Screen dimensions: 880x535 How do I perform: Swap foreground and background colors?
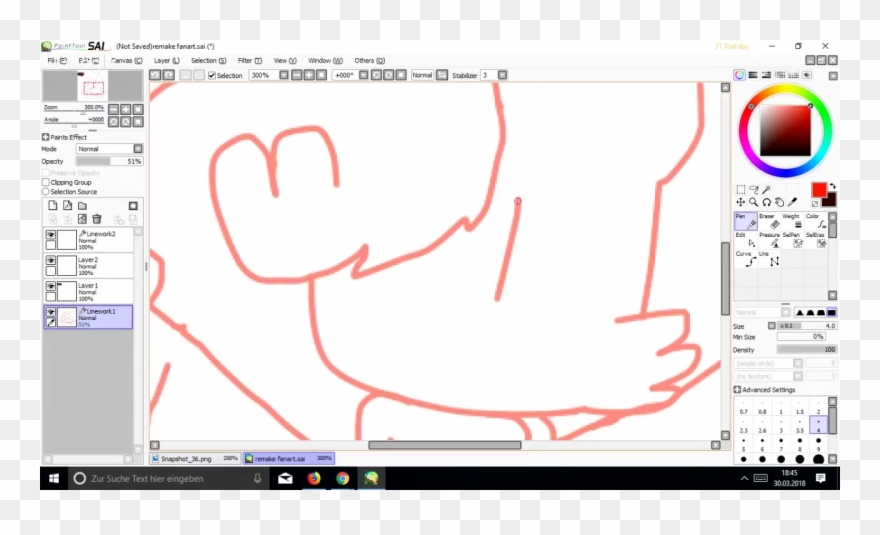832,186
